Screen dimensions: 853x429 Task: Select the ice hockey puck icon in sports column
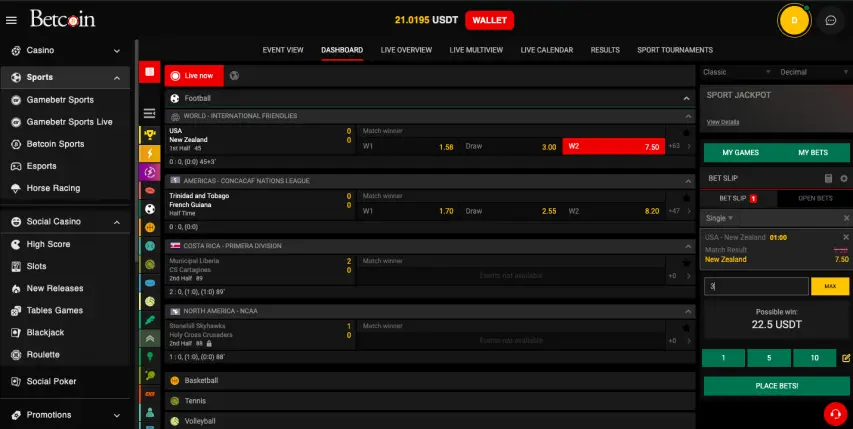coord(150,283)
